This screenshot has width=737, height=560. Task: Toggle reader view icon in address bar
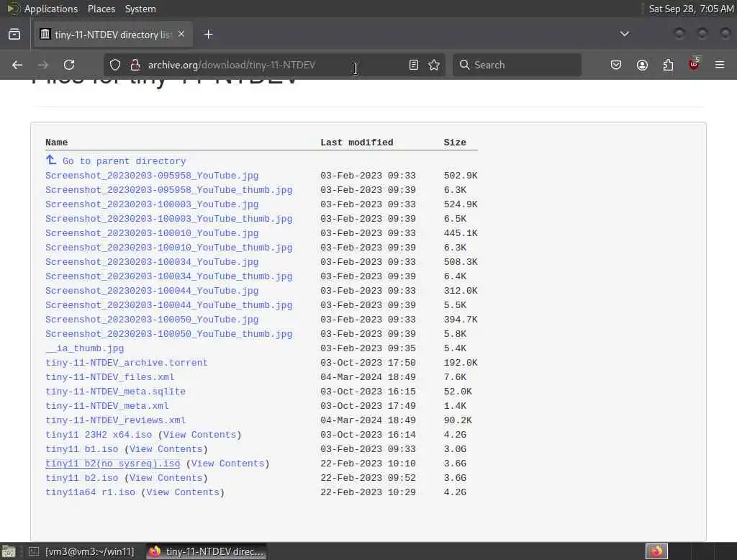[414, 65]
